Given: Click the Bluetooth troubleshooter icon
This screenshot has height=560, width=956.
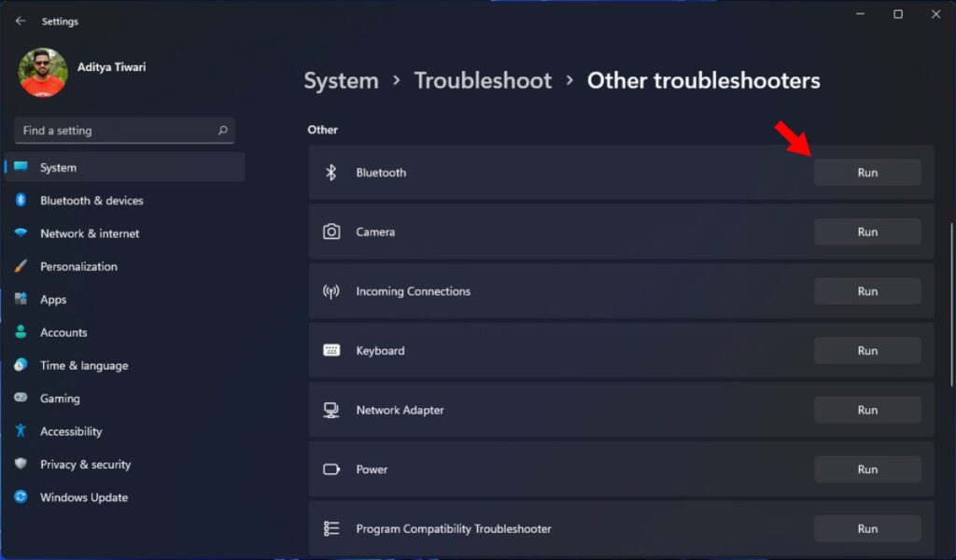Looking at the screenshot, I should pyautogui.click(x=330, y=172).
